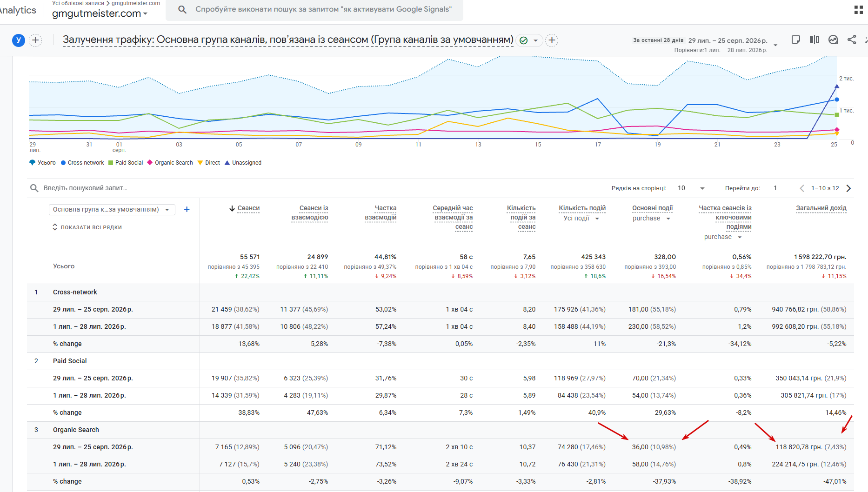Click ПОКАЗАТИ ВСІ РЯДКИ button
This screenshot has height=492, width=868.
coord(87,227)
